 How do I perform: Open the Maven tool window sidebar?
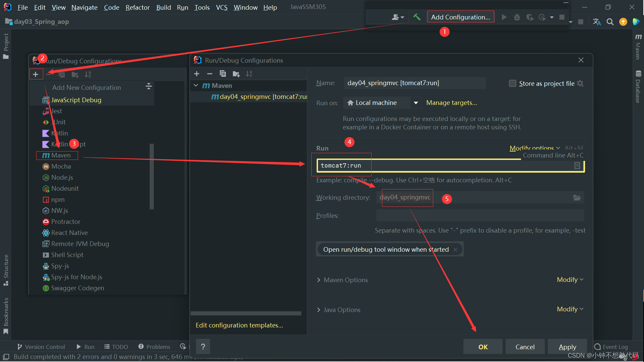click(x=638, y=47)
